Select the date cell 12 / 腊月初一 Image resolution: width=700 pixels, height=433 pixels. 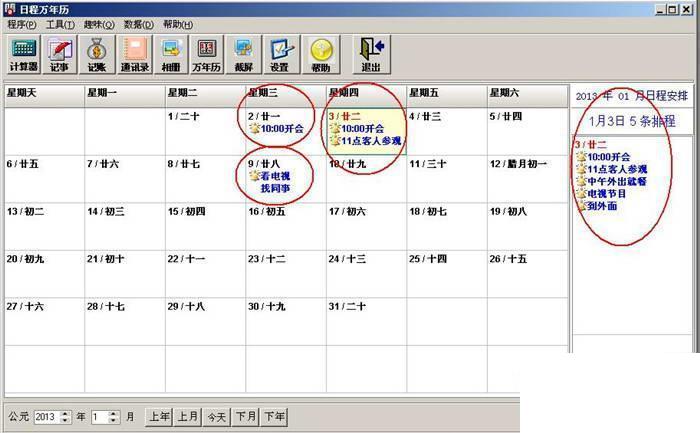point(527,179)
